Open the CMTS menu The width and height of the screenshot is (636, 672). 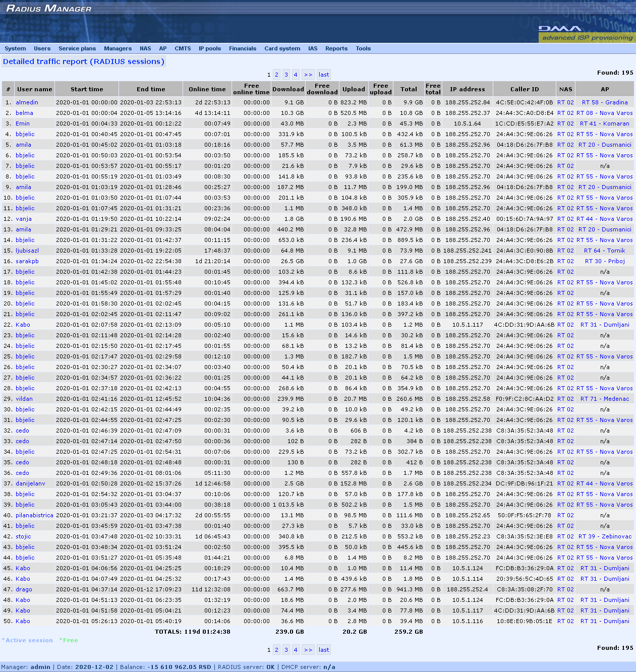183,49
